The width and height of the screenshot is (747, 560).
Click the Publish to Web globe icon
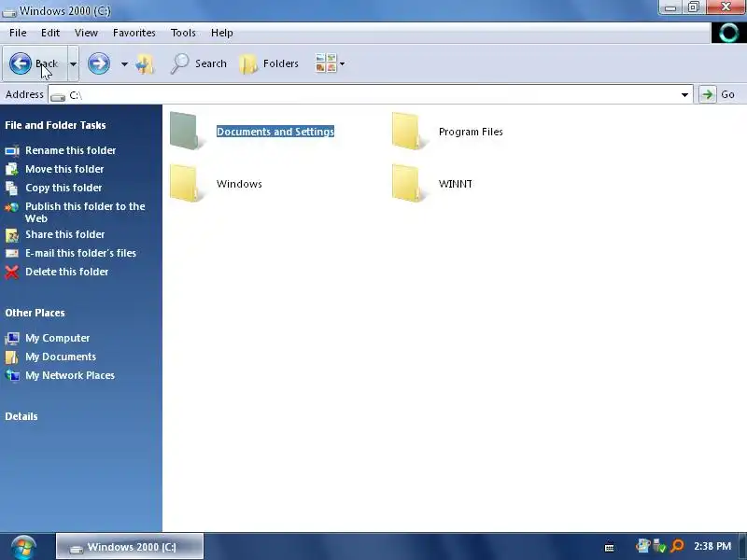pyautogui.click(x=12, y=207)
